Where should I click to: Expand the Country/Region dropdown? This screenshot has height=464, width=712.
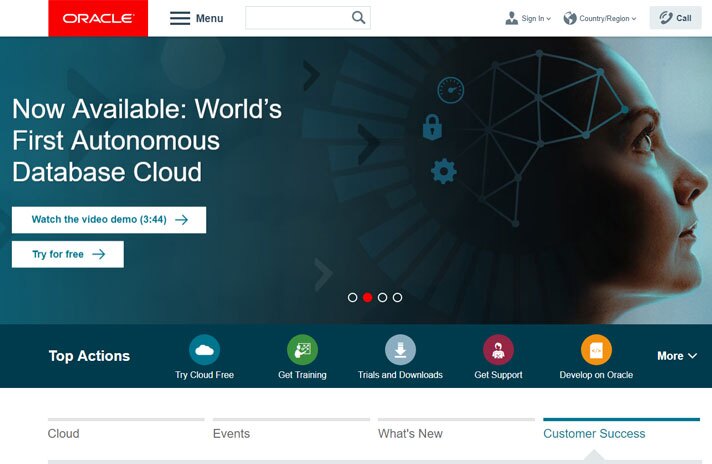point(634,19)
